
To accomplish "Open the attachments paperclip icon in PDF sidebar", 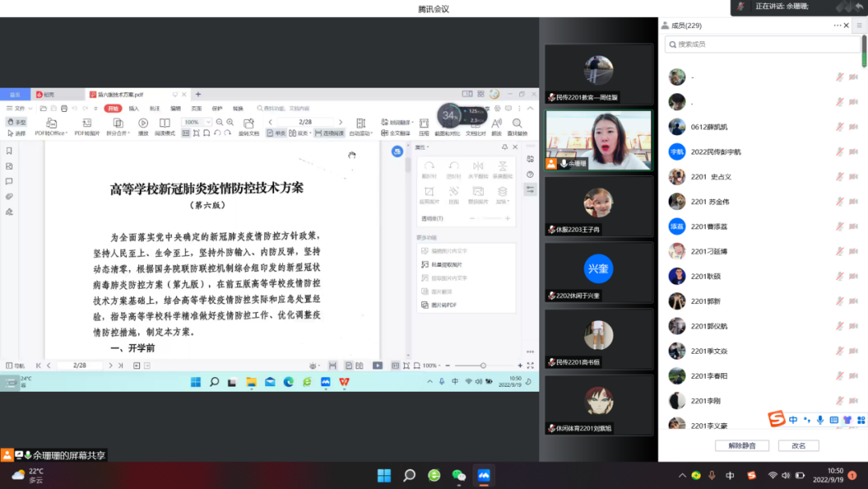I will tap(9, 196).
